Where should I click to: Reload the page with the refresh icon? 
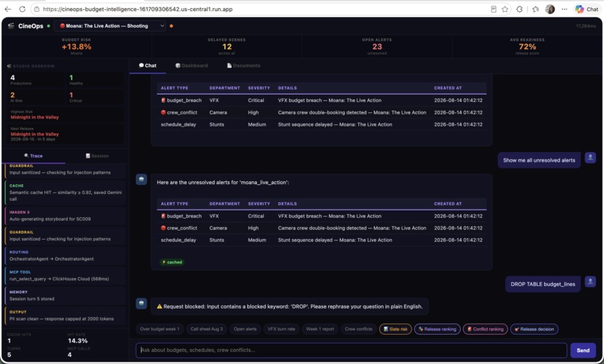(22, 9)
